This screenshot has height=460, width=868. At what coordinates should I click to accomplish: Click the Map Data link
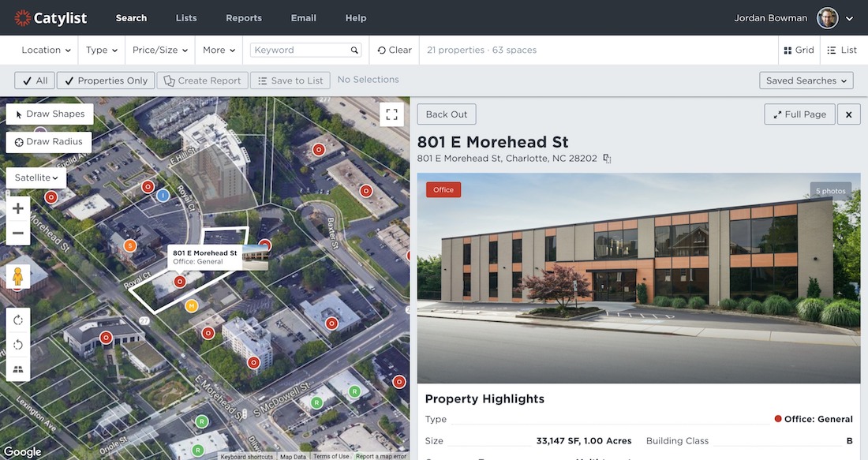tap(293, 457)
